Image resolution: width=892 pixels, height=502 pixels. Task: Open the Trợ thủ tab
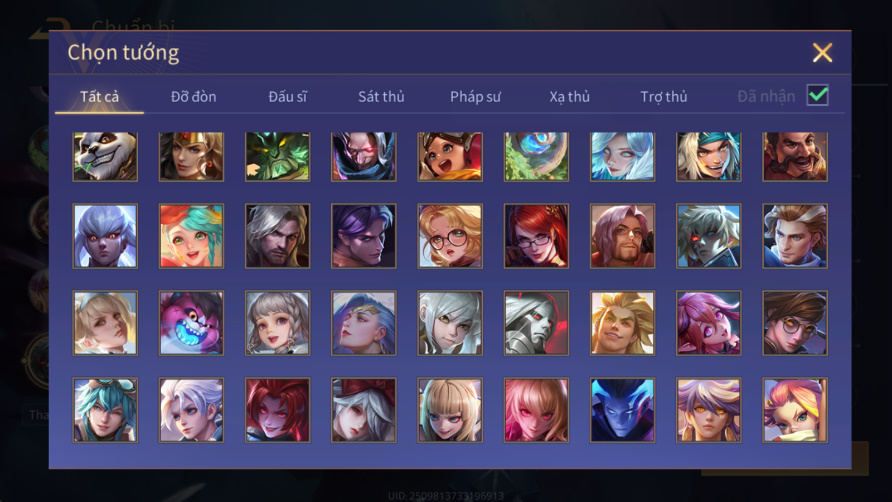pos(664,97)
